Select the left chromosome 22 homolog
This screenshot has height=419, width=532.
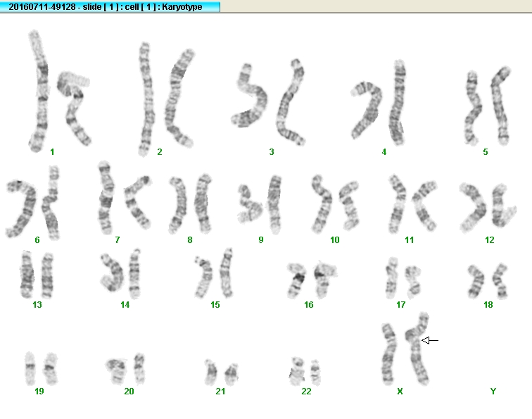point(297,371)
